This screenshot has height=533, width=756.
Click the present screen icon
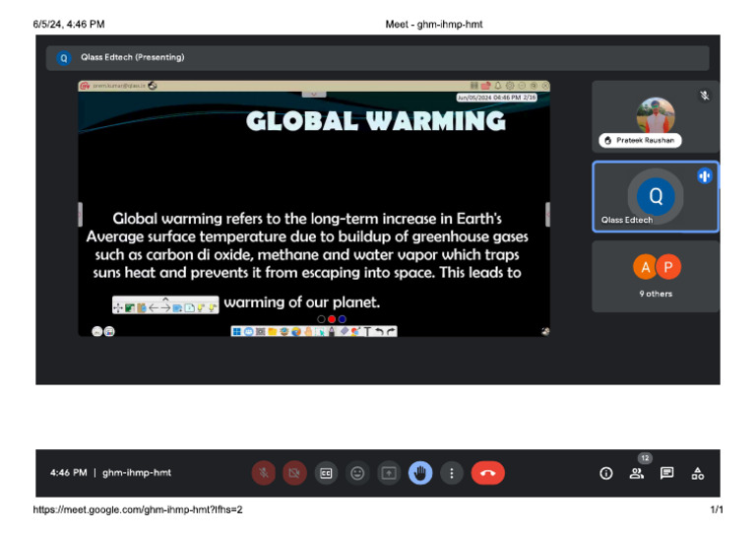pos(389,473)
